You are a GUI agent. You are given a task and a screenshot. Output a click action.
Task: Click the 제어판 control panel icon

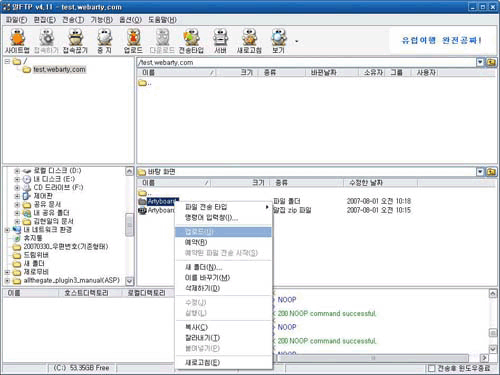[27, 196]
